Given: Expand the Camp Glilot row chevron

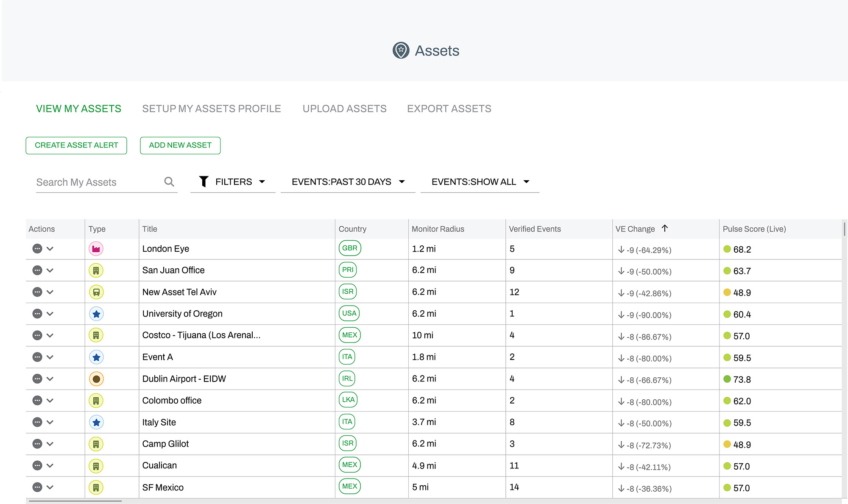Looking at the screenshot, I should (x=50, y=444).
